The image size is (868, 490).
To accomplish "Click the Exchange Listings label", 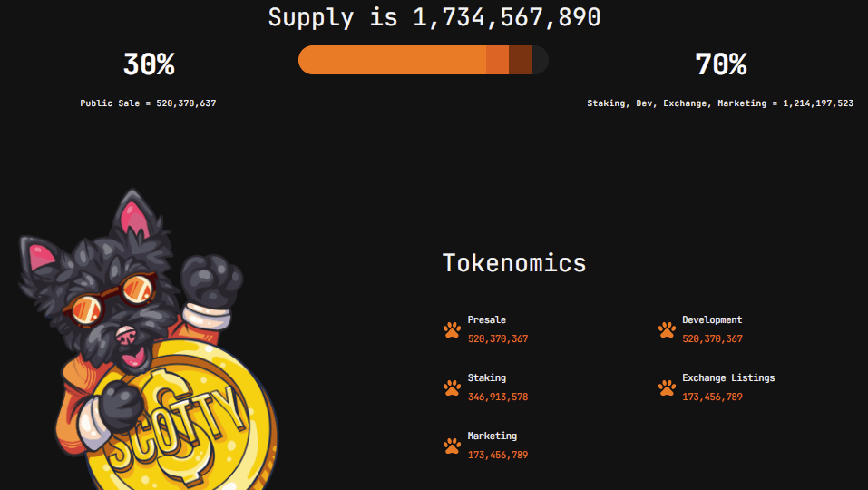I will click(x=728, y=377).
